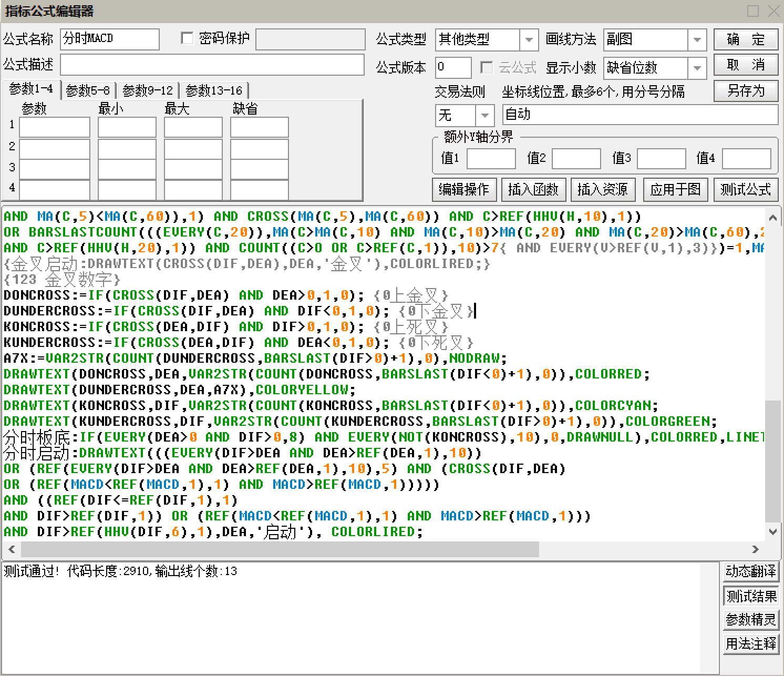
Task: Open the 交易法则 dropdown showing 无
Action: click(x=484, y=115)
